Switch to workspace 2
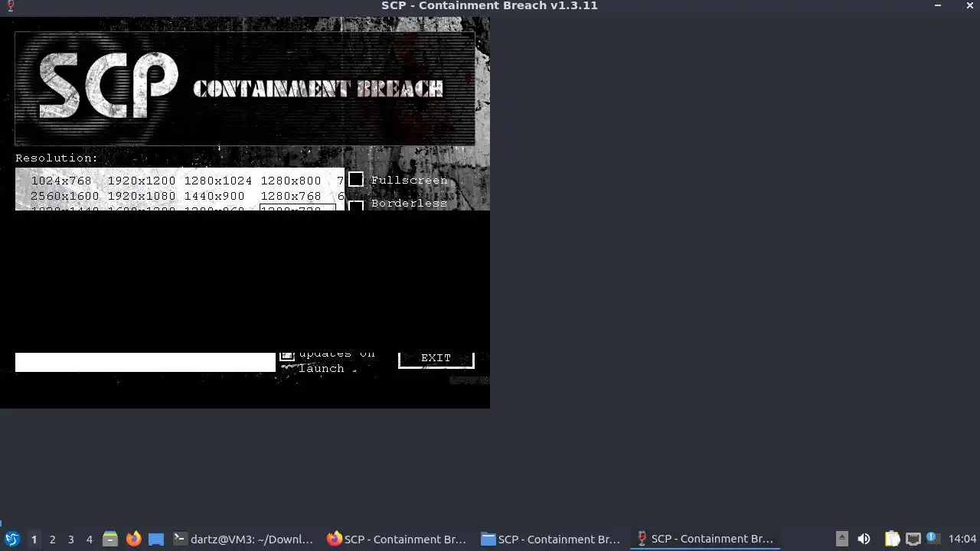Image resolution: width=980 pixels, height=551 pixels. coord(52,540)
